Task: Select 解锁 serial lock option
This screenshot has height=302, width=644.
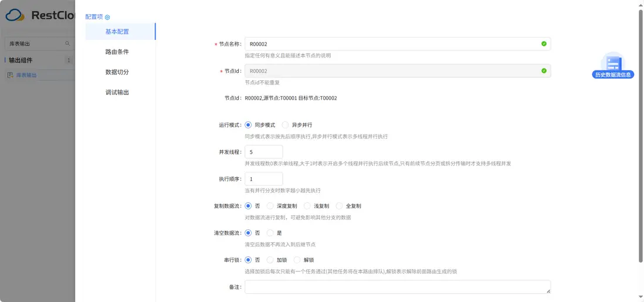Action: [297, 260]
